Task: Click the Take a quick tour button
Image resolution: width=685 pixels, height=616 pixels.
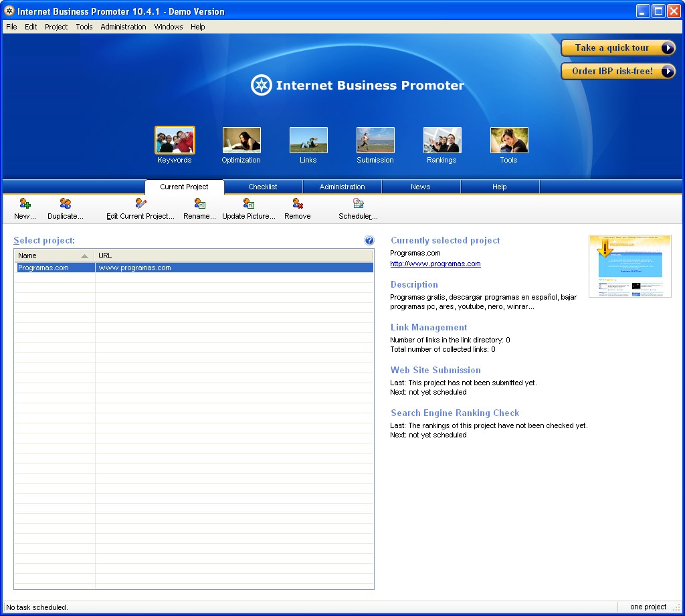Action: 618,48
